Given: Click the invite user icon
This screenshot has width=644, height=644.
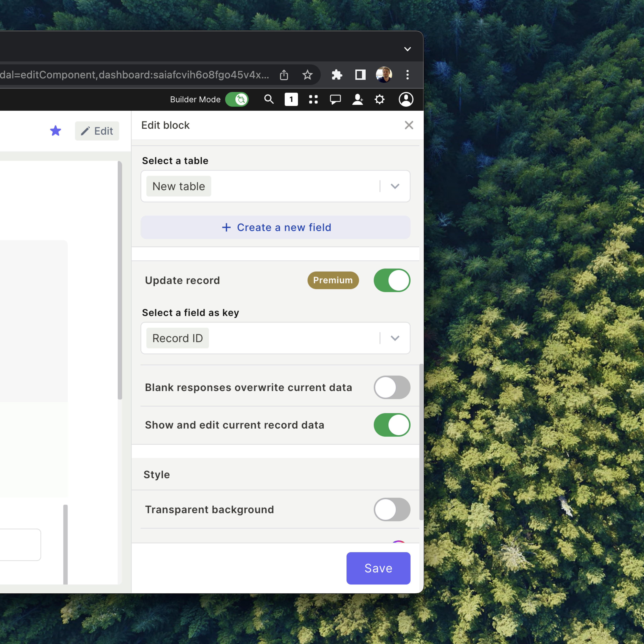Looking at the screenshot, I should click(x=357, y=99).
